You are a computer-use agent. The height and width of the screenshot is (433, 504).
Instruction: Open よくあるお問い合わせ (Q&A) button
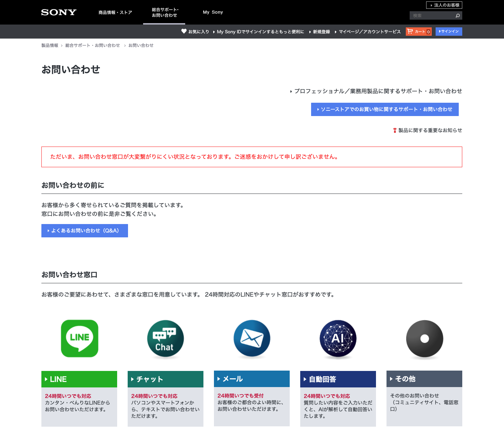click(x=85, y=231)
